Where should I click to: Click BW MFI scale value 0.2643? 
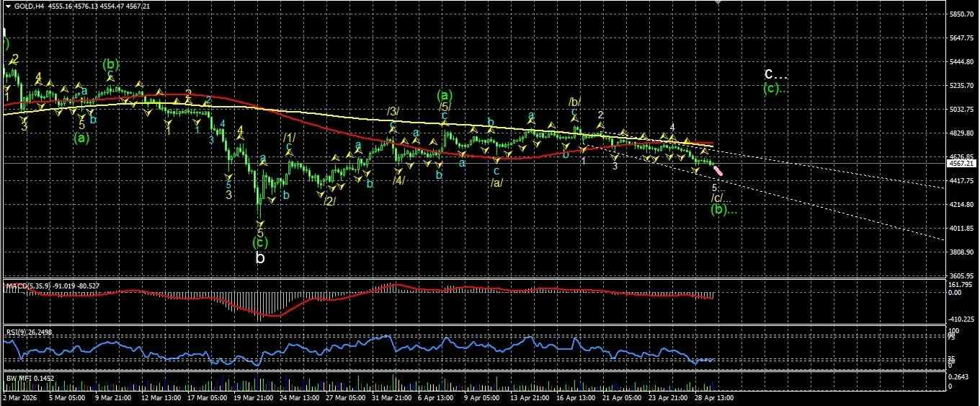[x=959, y=376]
